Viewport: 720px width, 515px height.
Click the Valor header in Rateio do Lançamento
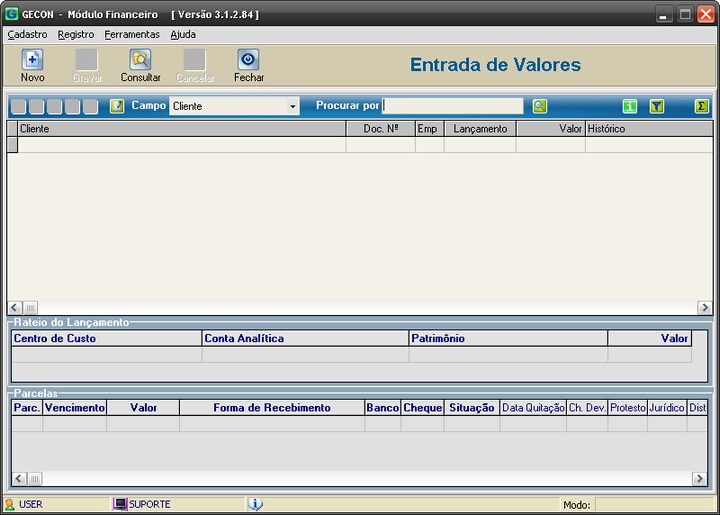pyautogui.click(x=650, y=338)
